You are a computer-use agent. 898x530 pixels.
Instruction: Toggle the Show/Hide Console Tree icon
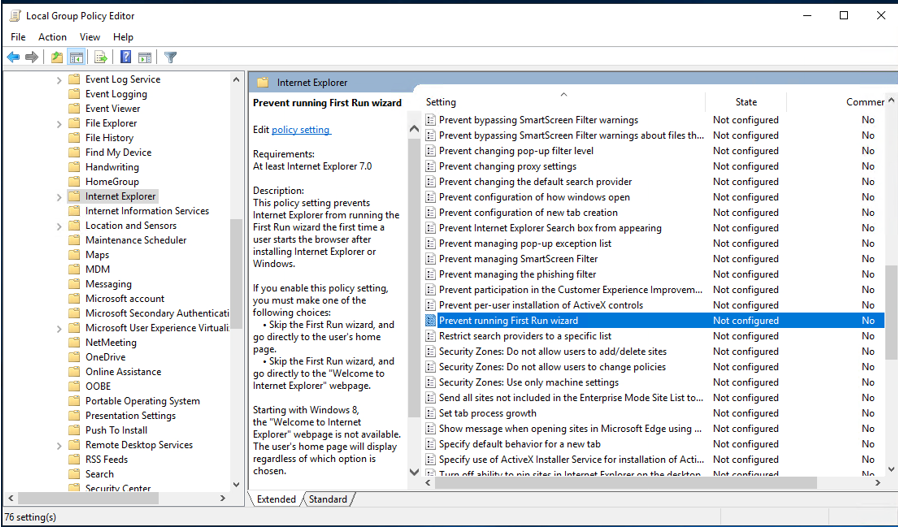pos(77,57)
